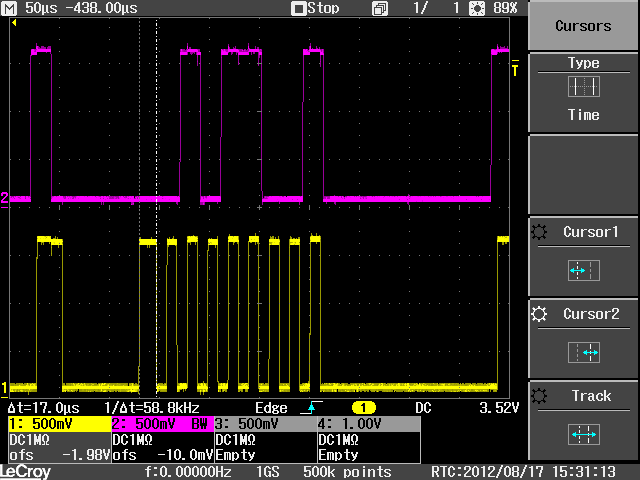Click the brightness intensity icon at 89%

pyautogui.click(x=477, y=8)
